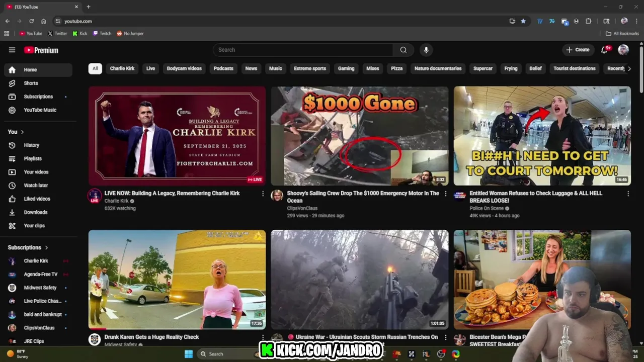Open Midwest Safety subscription channel
Image resolution: width=644 pixels, height=362 pixels.
38,288
